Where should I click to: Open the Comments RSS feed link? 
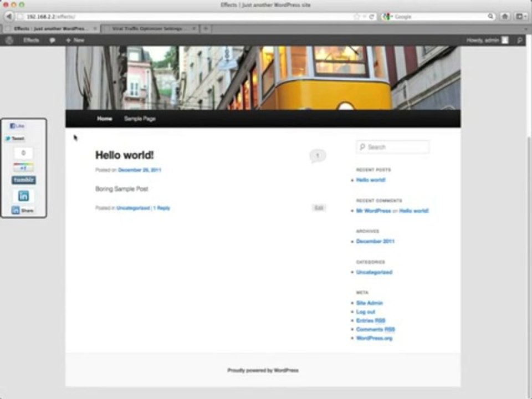tap(376, 329)
